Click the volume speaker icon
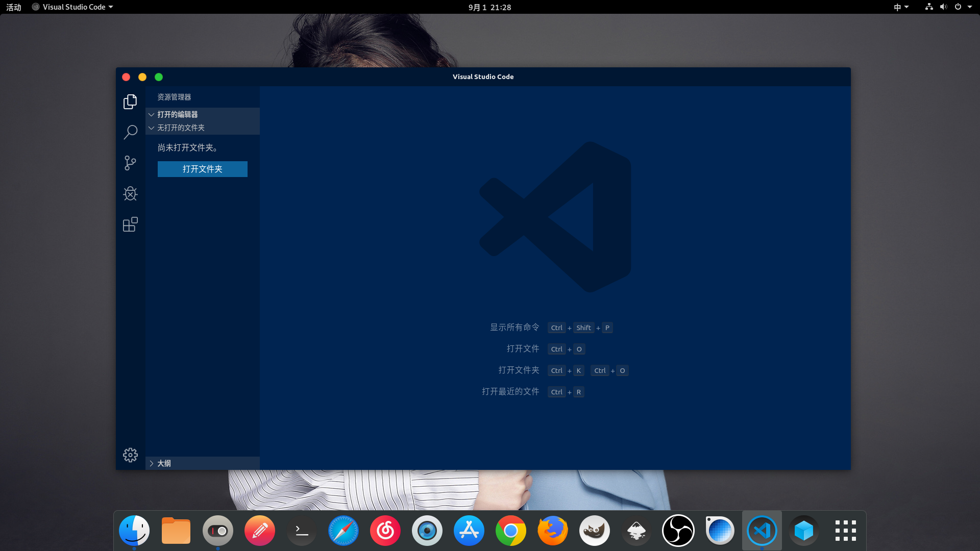Image resolution: width=980 pixels, height=551 pixels. click(x=943, y=7)
